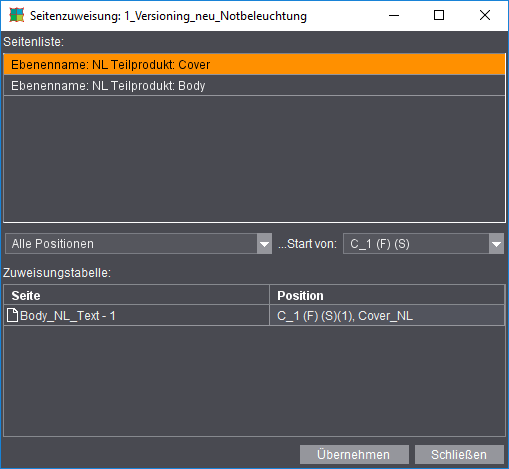Minimize the Seitenzuweisung window
This screenshot has width=509, height=469.
(x=394, y=15)
